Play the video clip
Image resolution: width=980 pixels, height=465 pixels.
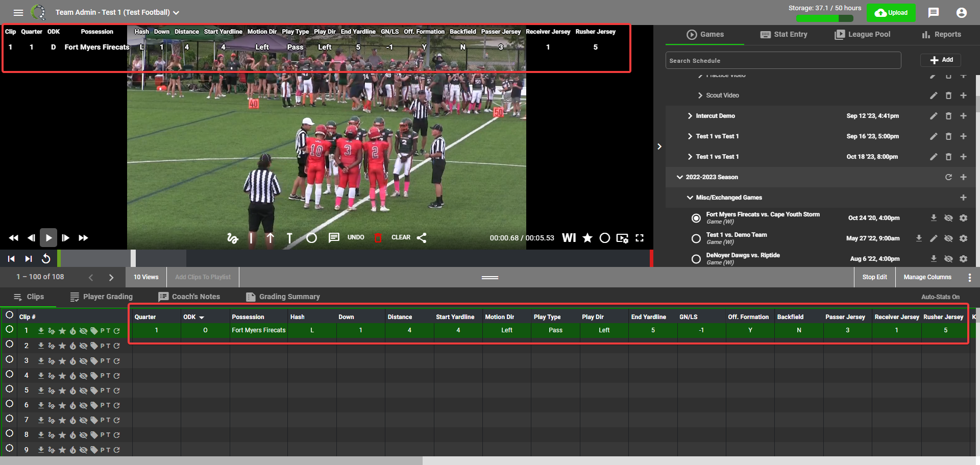click(x=48, y=238)
